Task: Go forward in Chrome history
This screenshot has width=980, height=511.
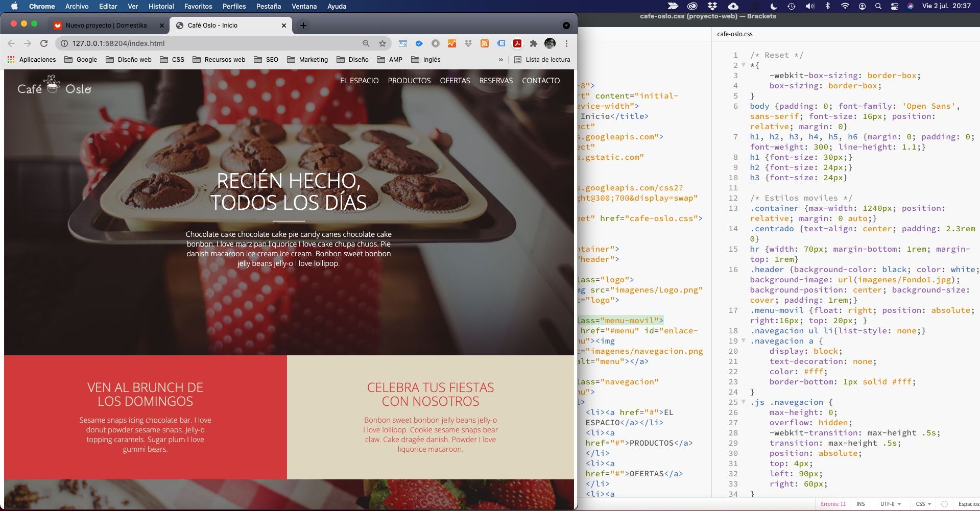Action: (28, 43)
